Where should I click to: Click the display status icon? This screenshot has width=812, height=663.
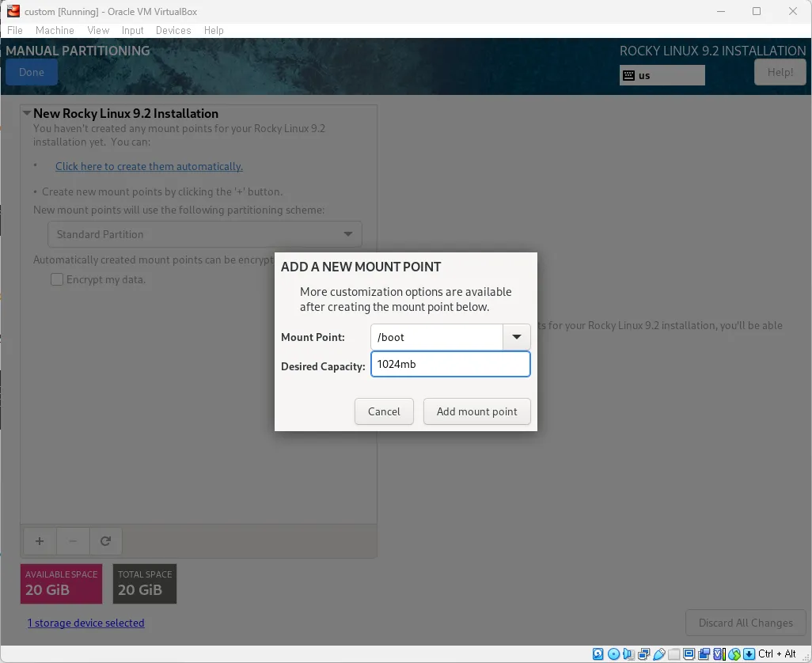tap(689, 654)
